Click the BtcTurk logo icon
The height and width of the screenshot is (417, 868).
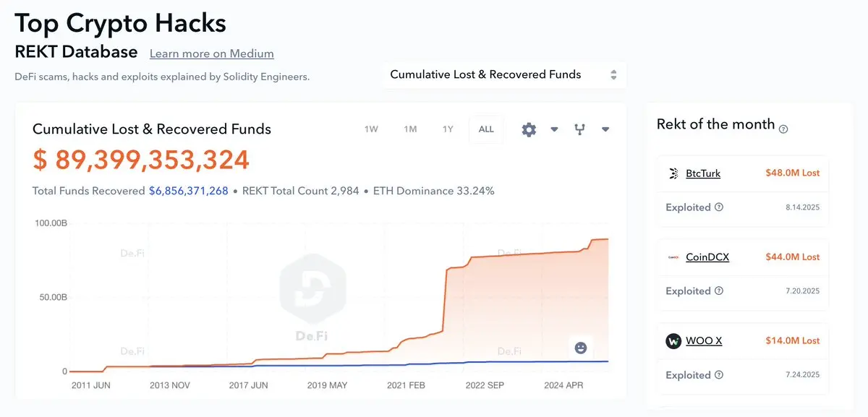tap(673, 173)
